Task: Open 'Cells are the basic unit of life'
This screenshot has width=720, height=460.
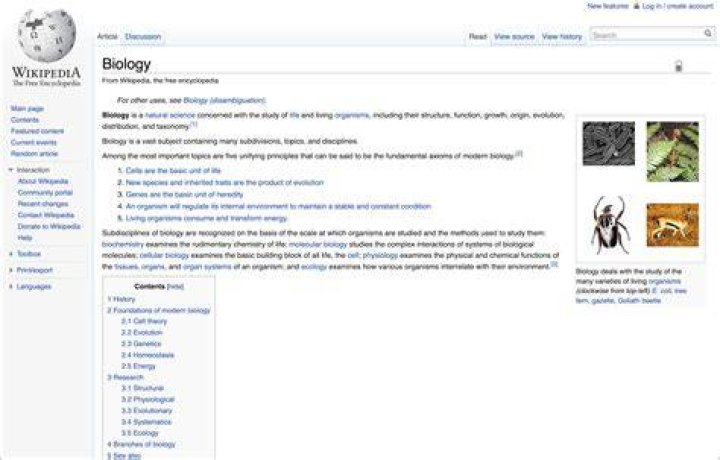Action: [x=173, y=171]
